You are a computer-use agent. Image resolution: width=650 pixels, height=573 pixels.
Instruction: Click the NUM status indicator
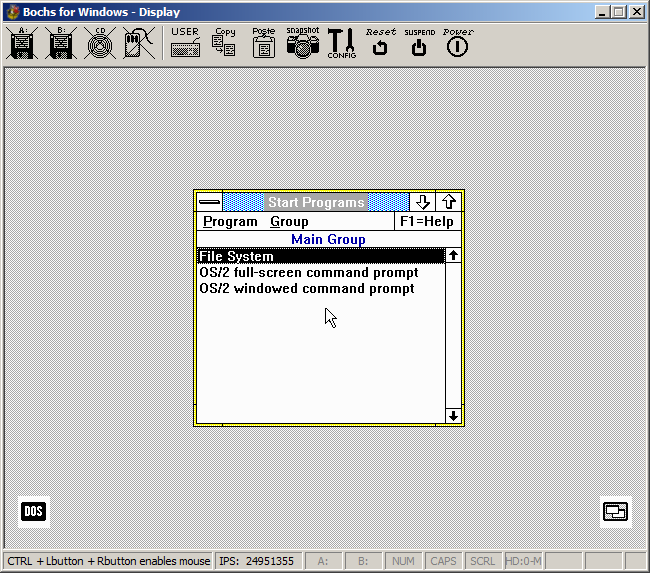[x=403, y=561]
